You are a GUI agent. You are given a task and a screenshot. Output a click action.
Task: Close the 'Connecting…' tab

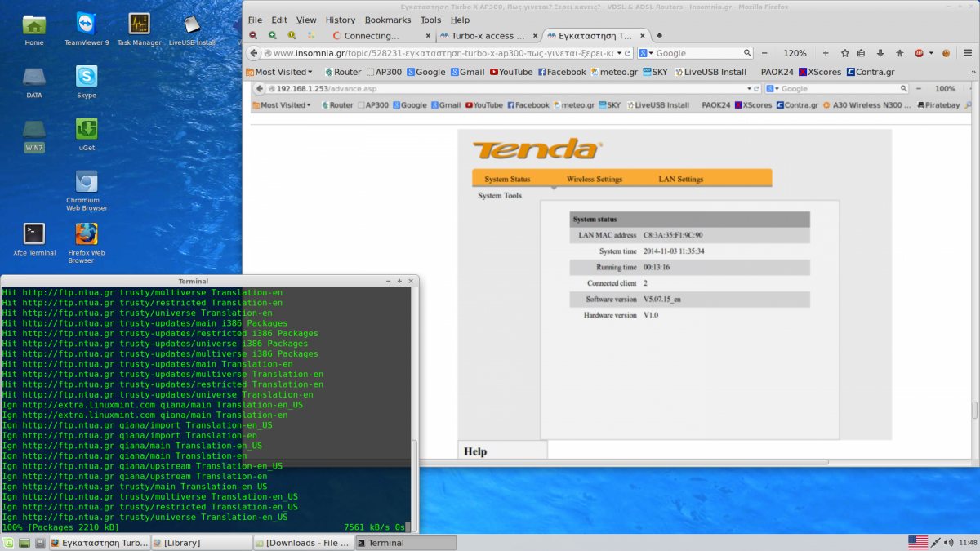point(428,36)
